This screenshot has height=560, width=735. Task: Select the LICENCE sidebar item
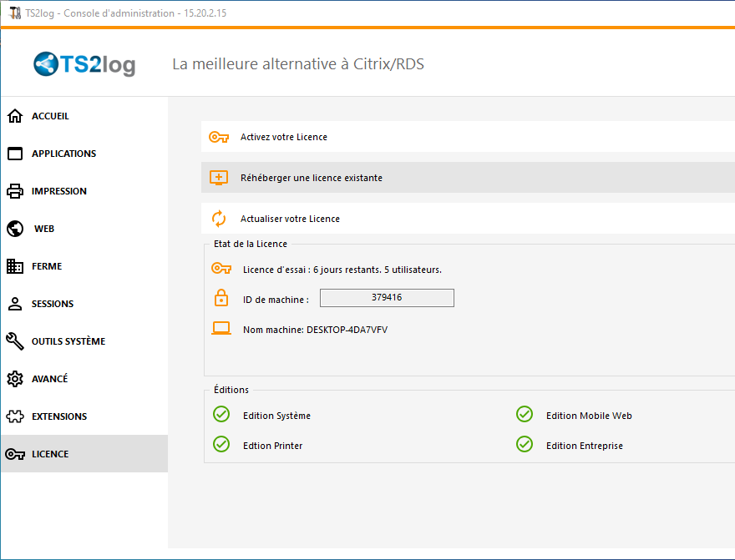click(x=84, y=454)
